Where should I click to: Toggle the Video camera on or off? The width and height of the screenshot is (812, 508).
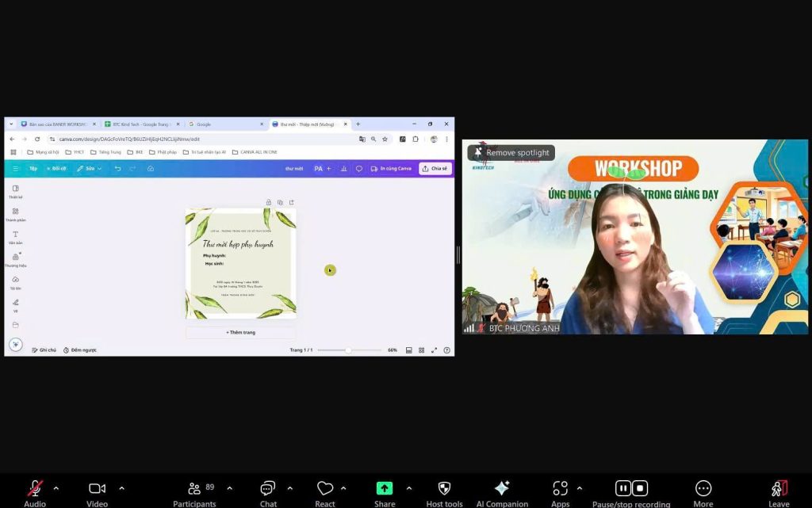tap(97, 489)
